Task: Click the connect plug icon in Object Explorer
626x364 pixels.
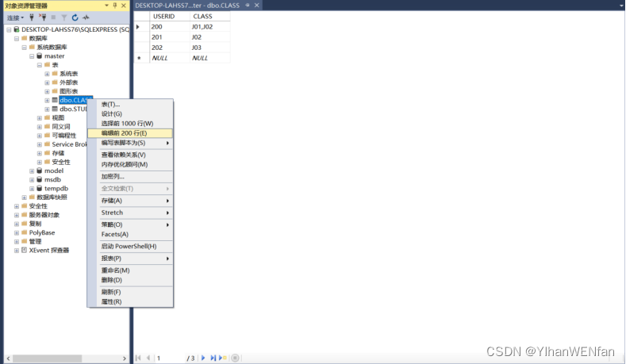Action: pos(32,17)
